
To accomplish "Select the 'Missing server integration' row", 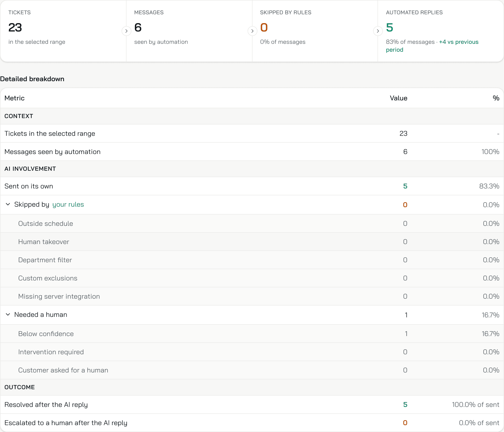I will tap(252, 296).
